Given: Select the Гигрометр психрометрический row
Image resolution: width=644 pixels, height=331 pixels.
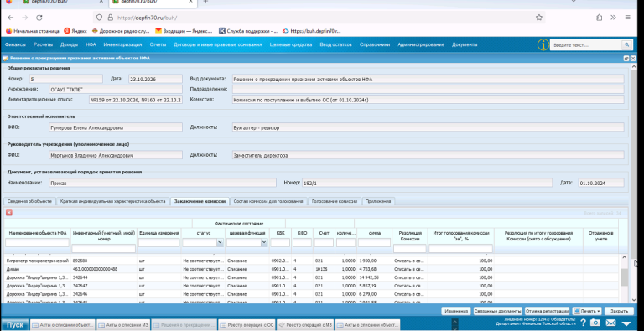Looking at the screenshot, I should [x=312, y=261].
